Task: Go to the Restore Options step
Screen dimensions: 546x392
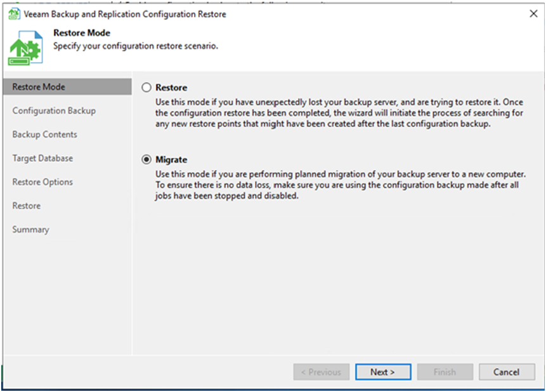Action: [42, 181]
